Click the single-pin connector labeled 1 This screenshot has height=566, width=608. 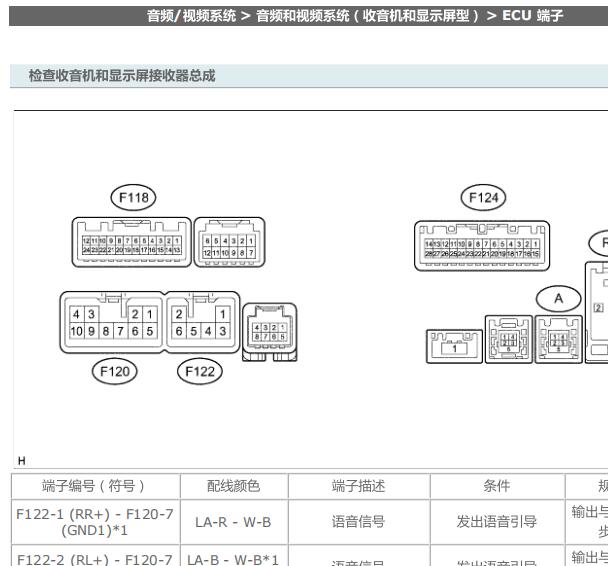click(454, 347)
